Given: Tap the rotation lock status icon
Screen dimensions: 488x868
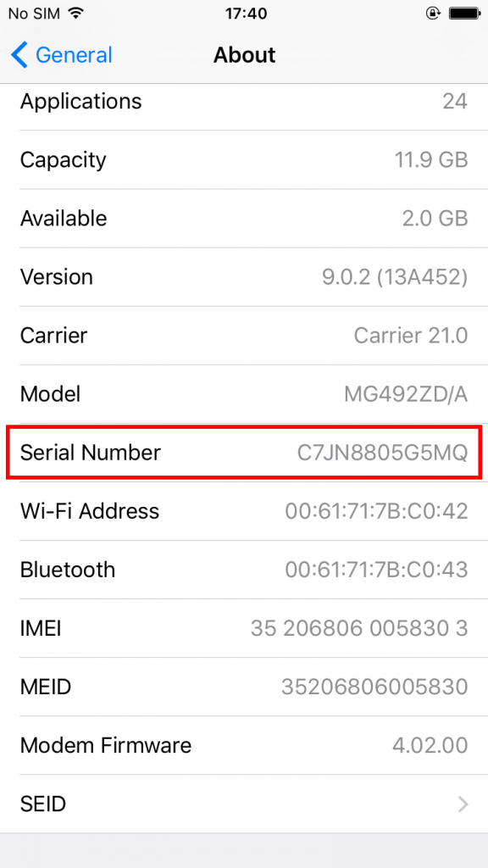Looking at the screenshot, I should coord(433,14).
